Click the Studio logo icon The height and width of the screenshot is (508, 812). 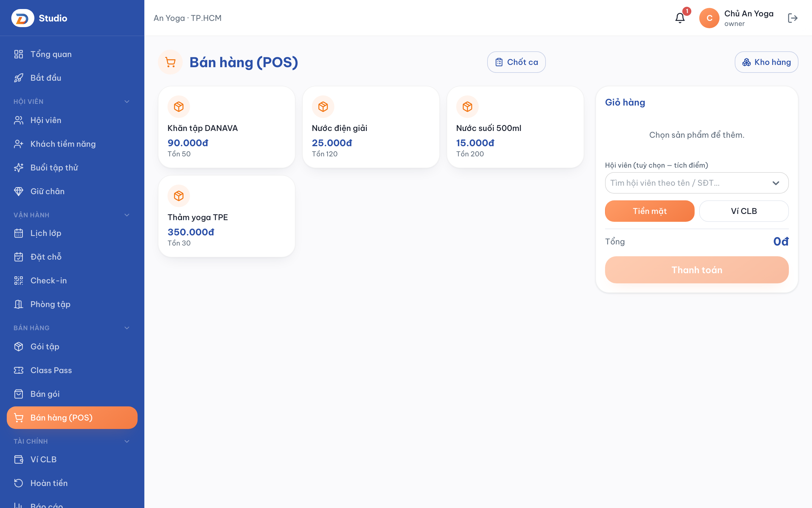pos(23,18)
